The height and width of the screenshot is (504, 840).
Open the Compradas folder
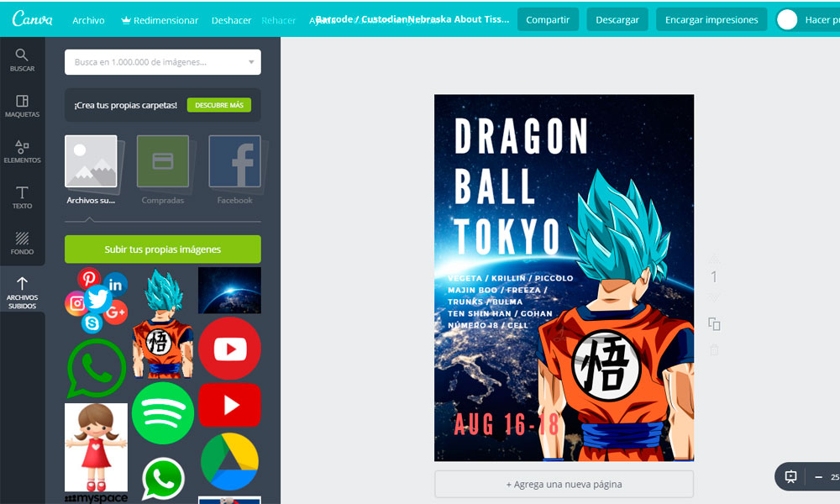pyautogui.click(x=163, y=169)
